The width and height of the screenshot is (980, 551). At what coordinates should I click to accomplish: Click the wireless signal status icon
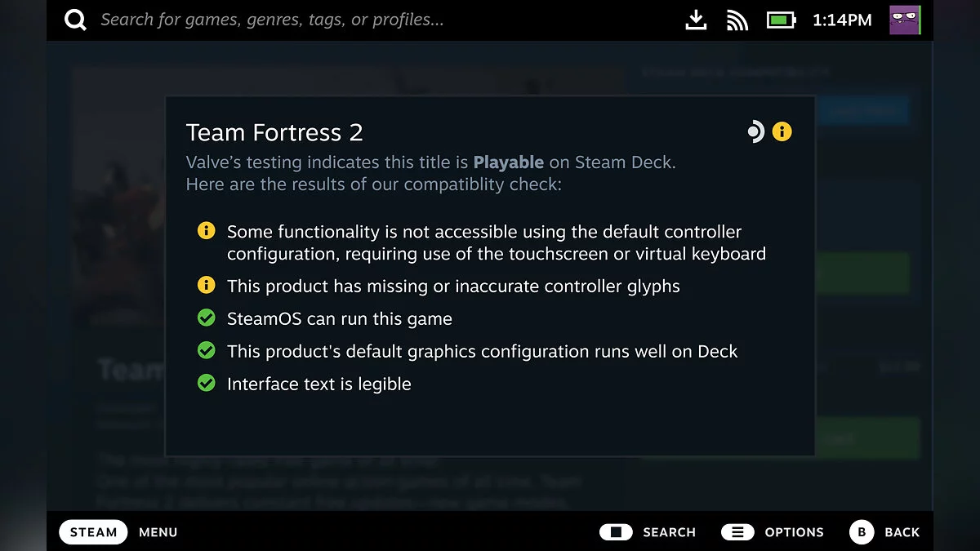tap(737, 20)
